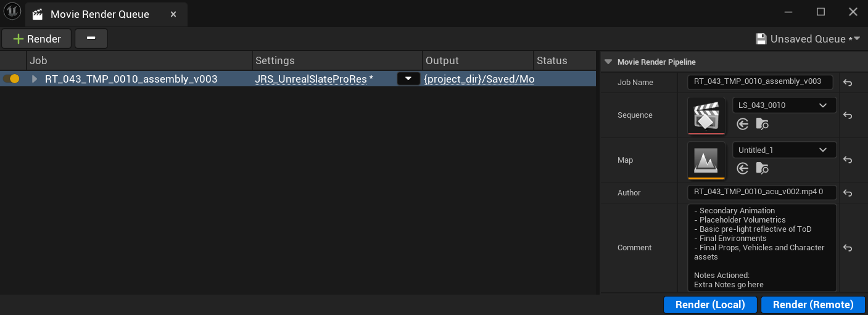Image resolution: width=868 pixels, height=315 pixels.
Task: Maximize the Movie Render Queue window
Action: click(820, 12)
